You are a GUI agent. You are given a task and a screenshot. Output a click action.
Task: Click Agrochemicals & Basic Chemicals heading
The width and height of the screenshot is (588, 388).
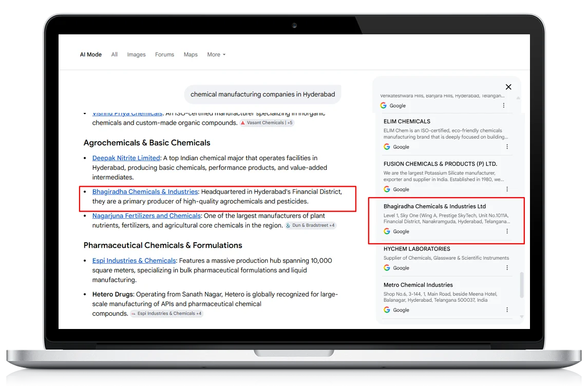coord(147,143)
